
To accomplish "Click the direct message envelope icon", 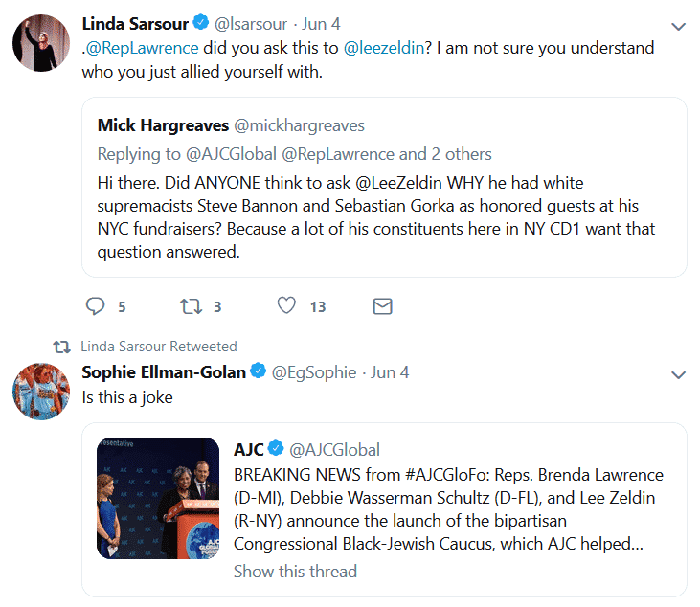I will pos(382,306).
